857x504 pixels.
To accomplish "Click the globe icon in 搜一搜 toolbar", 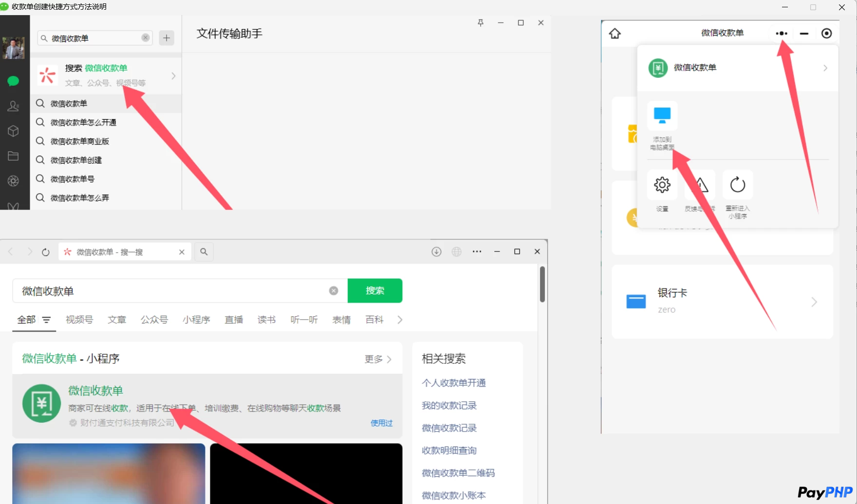I will click(x=456, y=252).
